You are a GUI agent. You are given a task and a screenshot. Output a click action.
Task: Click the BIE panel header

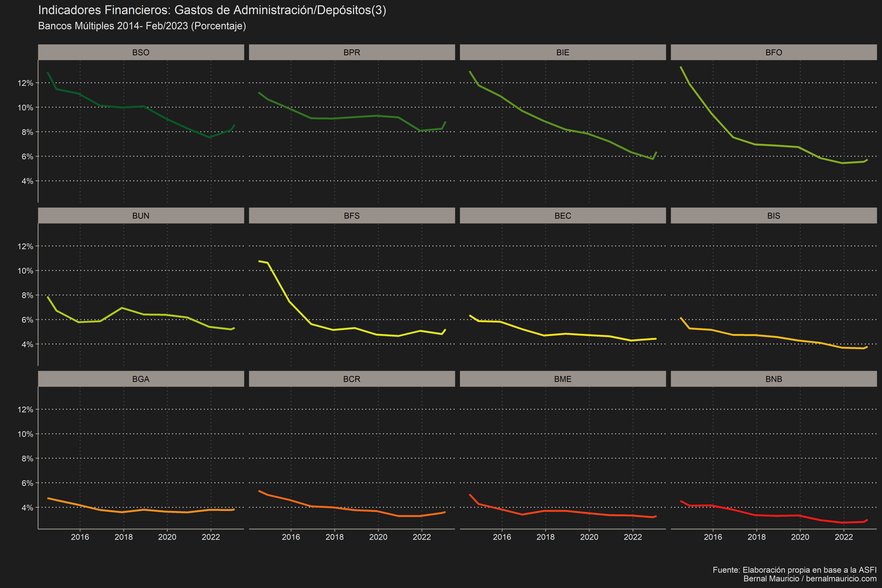(563, 52)
